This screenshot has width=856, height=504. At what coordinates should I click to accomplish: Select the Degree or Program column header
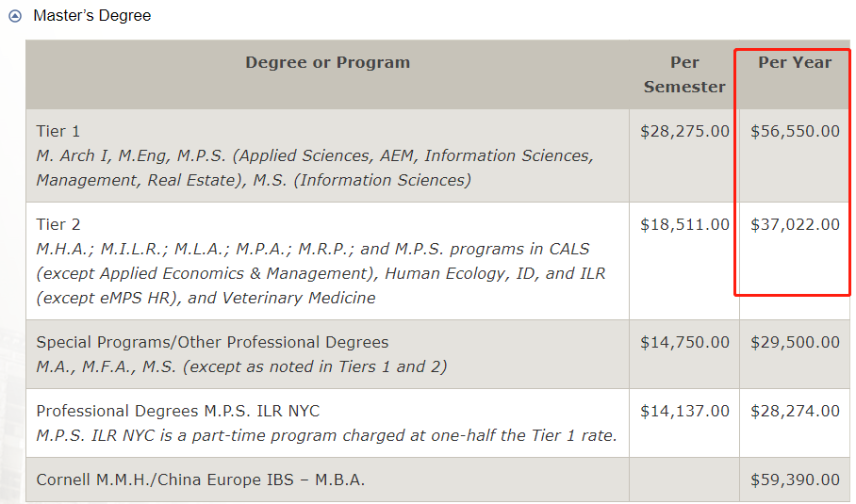(327, 62)
